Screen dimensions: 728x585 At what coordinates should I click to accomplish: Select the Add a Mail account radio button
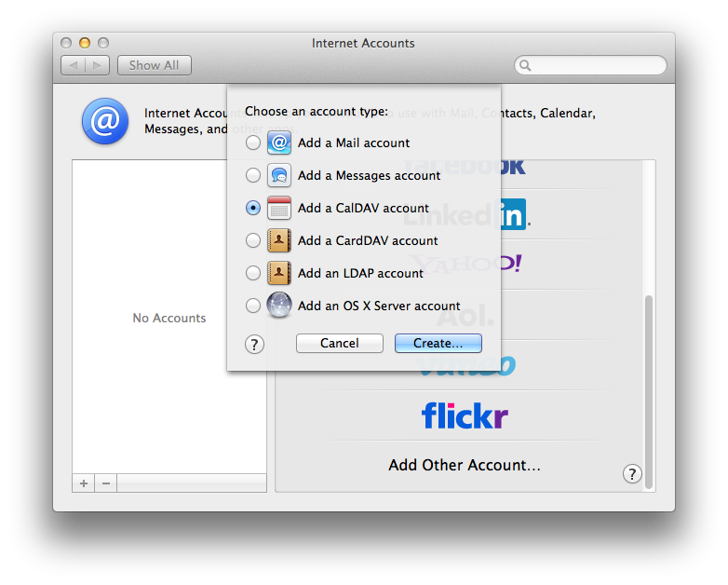(x=253, y=143)
